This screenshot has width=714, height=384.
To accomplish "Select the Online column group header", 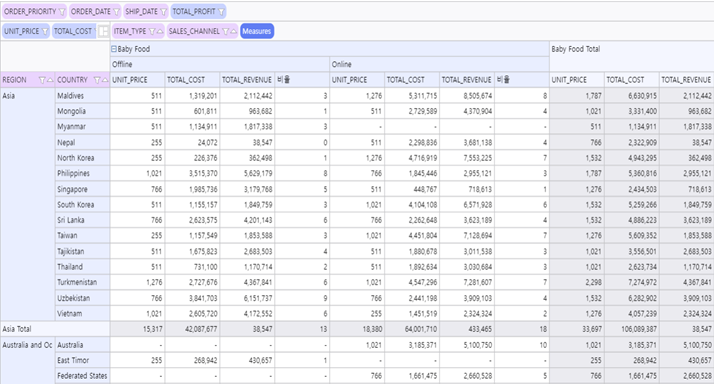I will [439, 64].
